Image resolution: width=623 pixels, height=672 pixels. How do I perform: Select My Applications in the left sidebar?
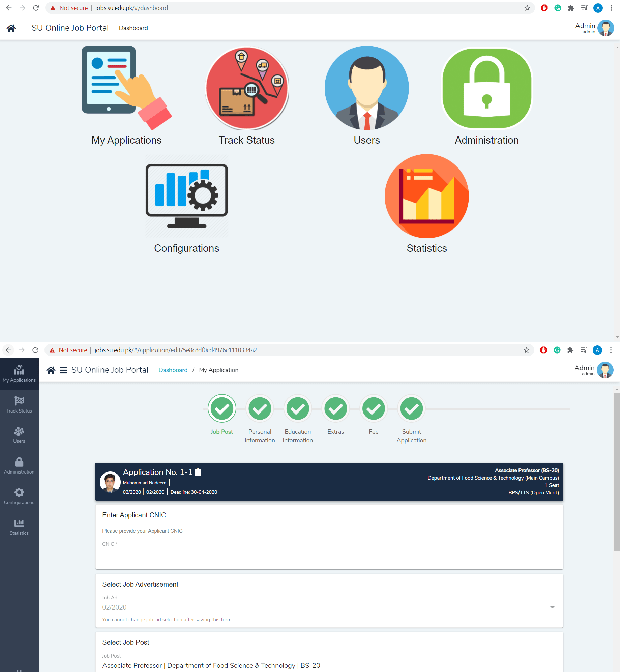[x=19, y=373]
